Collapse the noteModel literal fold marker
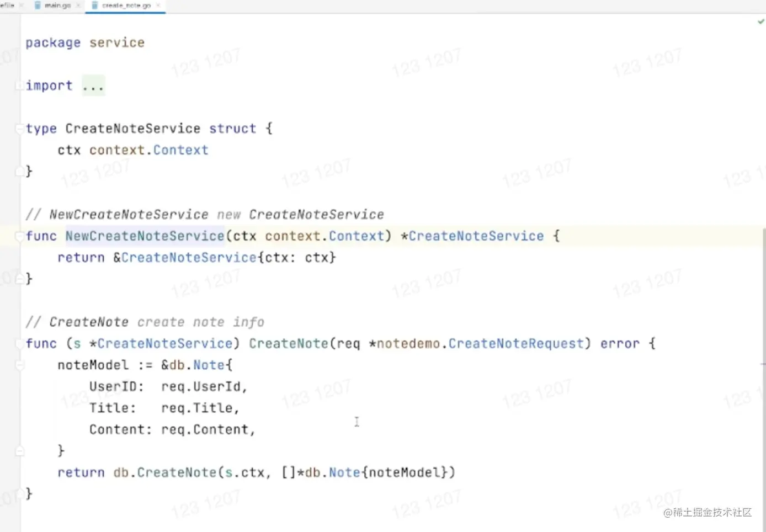This screenshot has width=766, height=532. [x=19, y=365]
